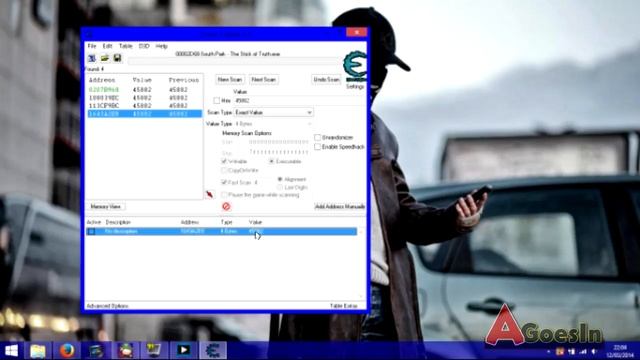
Task: Open the File menu
Action: pyautogui.click(x=92, y=46)
